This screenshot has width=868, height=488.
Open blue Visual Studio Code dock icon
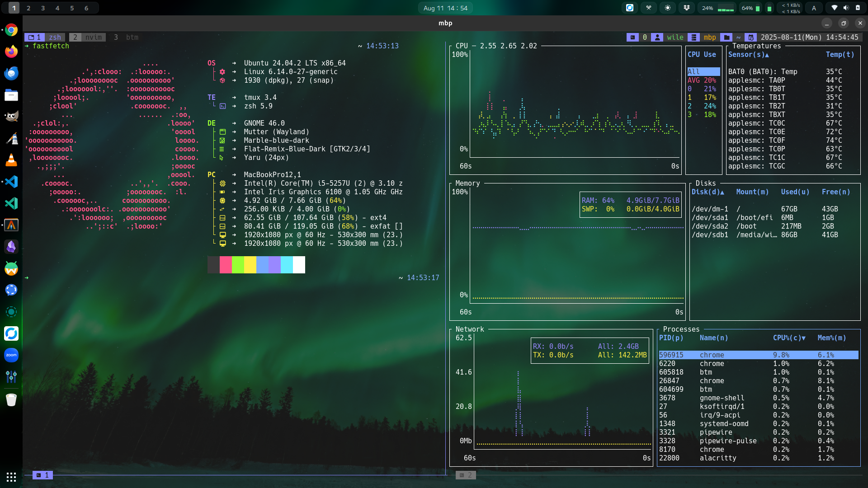[11, 182]
